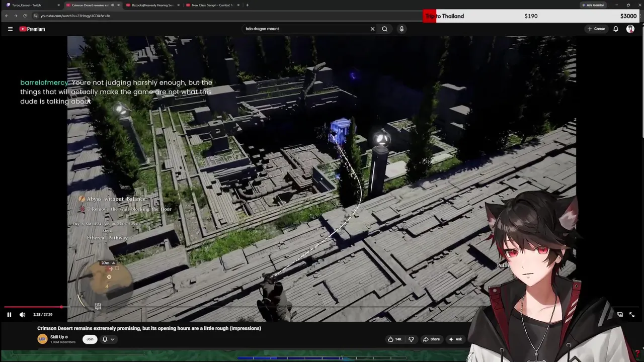Open the Skill Up channel name link

click(x=57, y=337)
